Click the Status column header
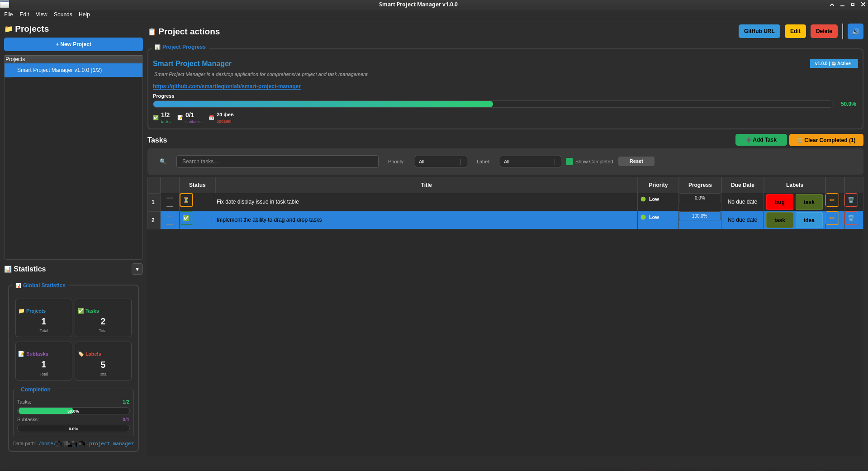Screen dimensions: 868x471 (x=197, y=185)
